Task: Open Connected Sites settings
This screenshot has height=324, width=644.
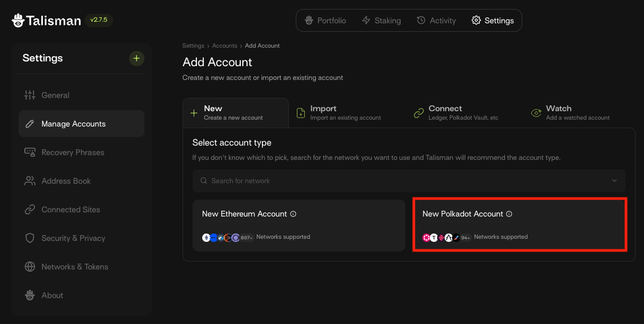Action: tap(81, 210)
